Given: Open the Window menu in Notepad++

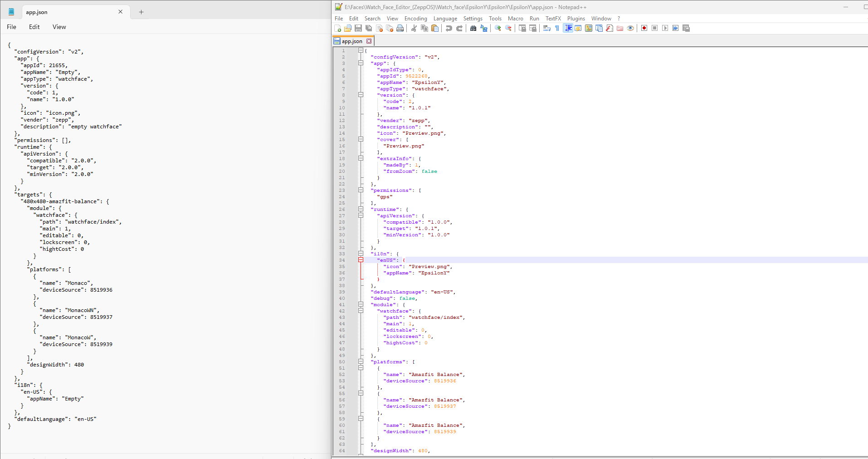Looking at the screenshot, I should tap(601, 19).
